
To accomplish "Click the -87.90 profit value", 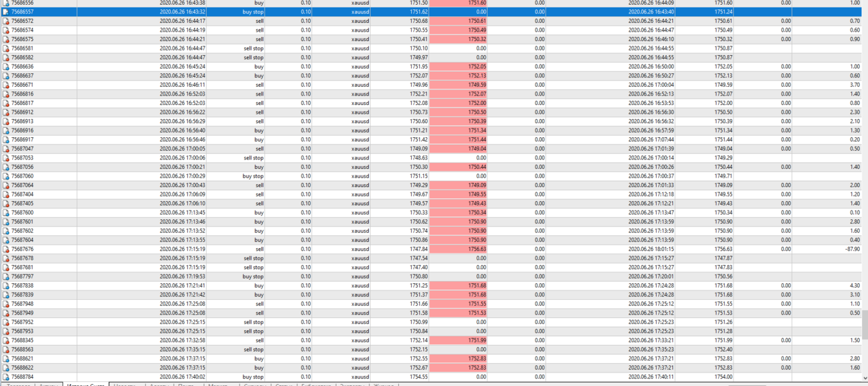I will click(853, 249).
